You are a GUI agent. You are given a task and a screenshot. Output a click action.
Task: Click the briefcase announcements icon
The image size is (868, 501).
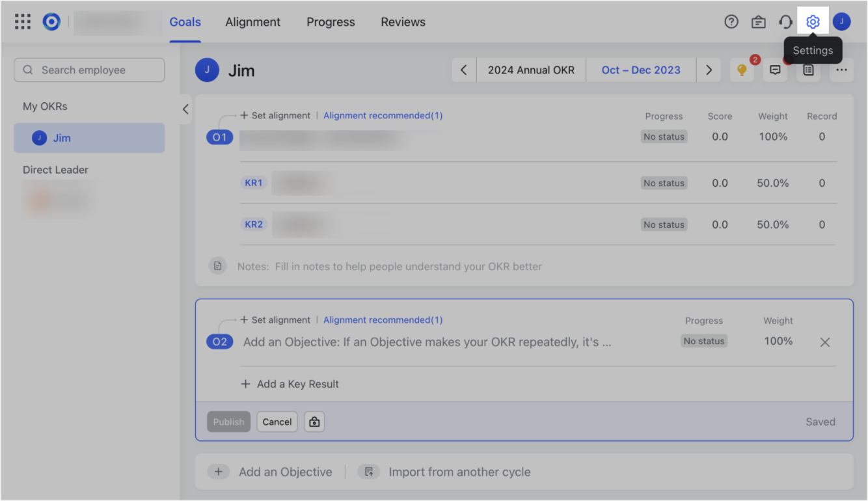pyautogui.click(x=758, y=21)
